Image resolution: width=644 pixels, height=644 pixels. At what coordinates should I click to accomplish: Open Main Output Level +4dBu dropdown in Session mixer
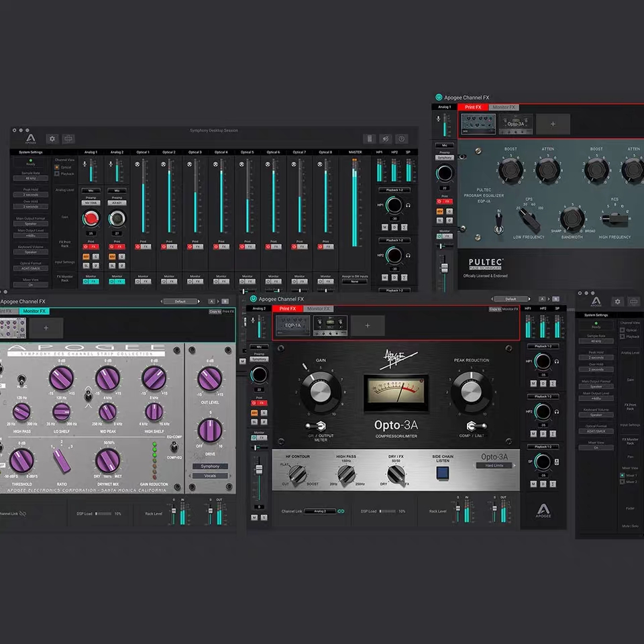(31, 235)
